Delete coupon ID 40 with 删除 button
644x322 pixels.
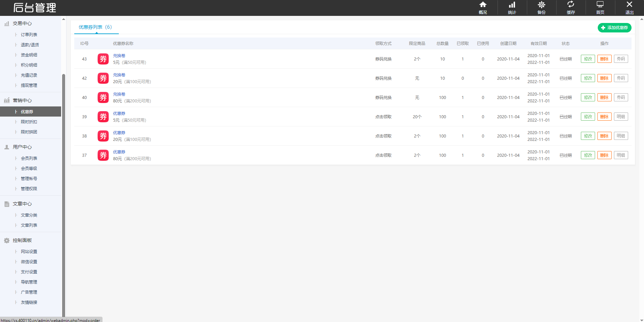coord(604,97)
